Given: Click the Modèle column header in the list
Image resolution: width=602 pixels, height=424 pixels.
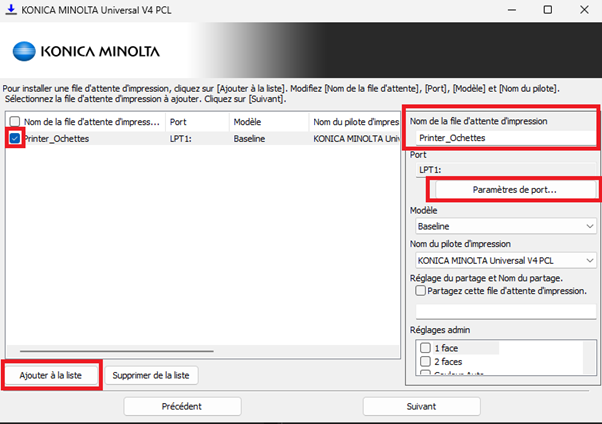Looking at the screenshot, I should click(x=265, y=122).
